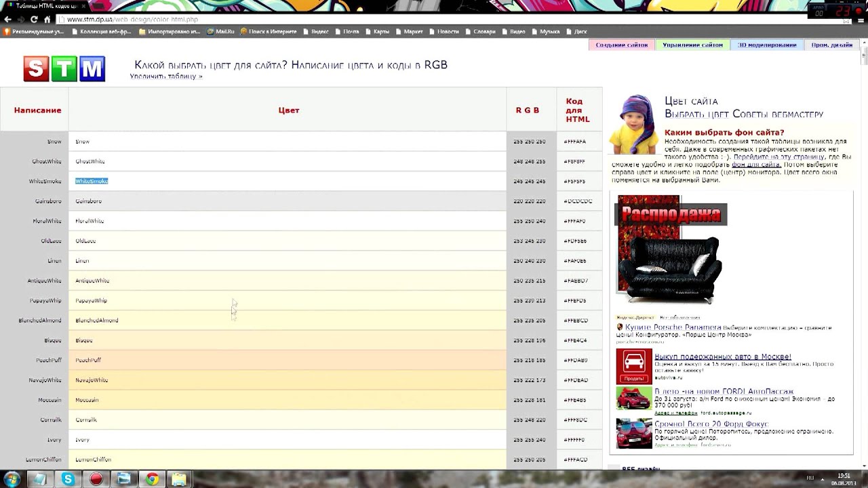Screen dimensions: 868x488
Task: Click the BlanchedAlmond name in left column
Action: click(40, 321)
